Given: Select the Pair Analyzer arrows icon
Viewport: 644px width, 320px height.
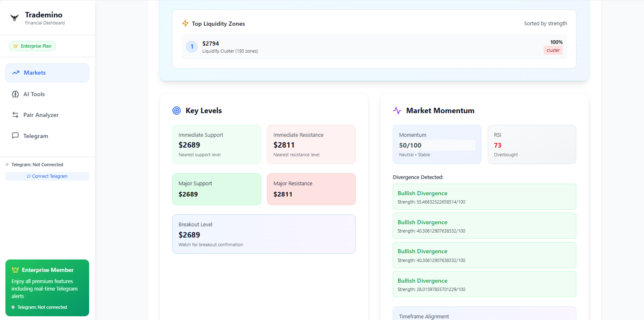Looking at the screenshot, I should 16,115.
